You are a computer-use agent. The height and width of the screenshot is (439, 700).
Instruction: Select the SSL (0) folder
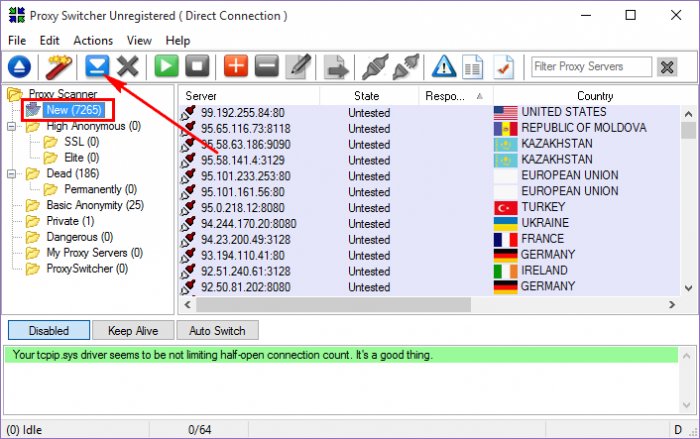coord(81,142)
